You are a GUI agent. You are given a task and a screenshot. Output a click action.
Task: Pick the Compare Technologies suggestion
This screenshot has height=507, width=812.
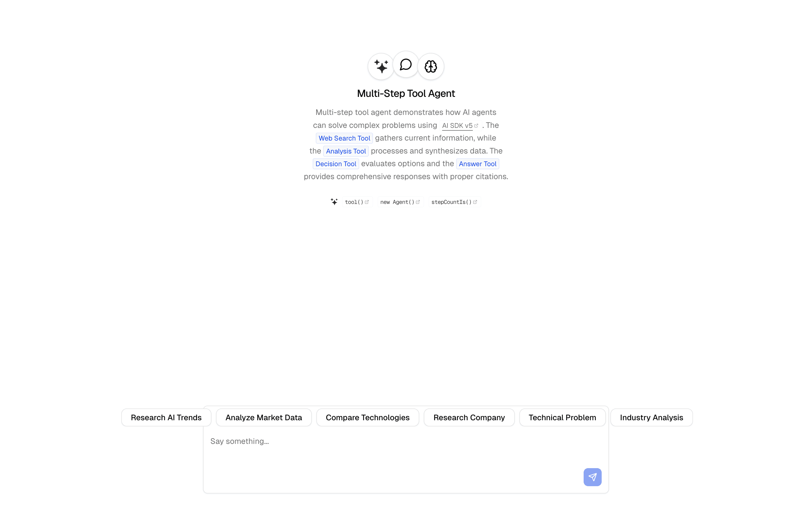pyautogui.click(x=367, y=417)
